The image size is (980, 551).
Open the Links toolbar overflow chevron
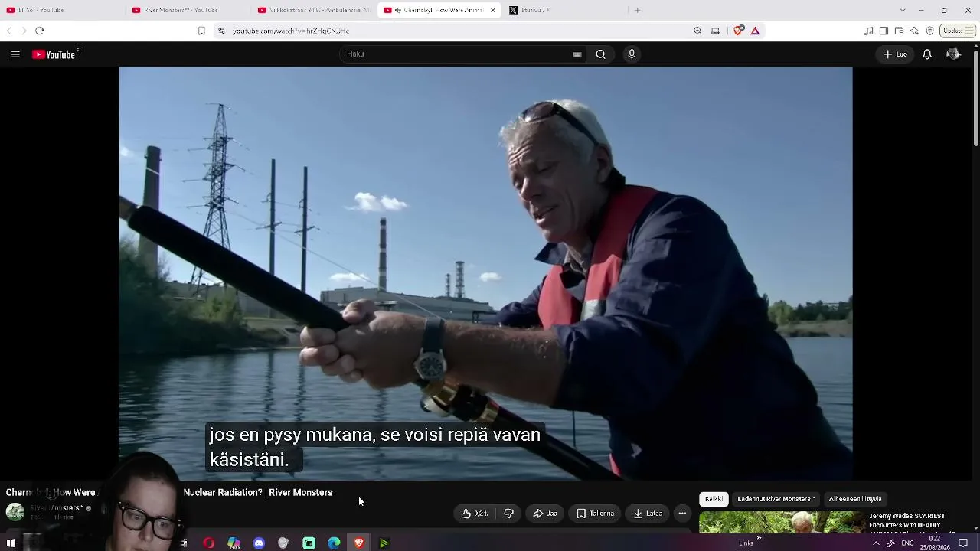click(759, 539)
